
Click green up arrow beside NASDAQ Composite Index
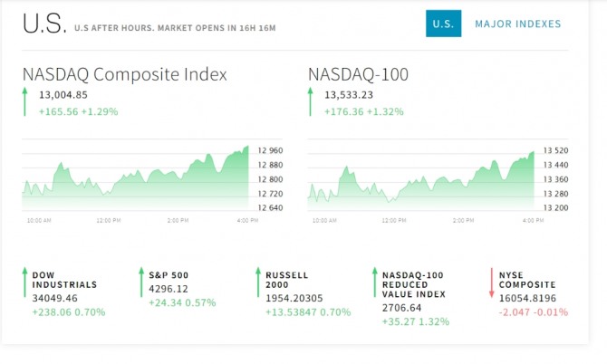coord(25,102)
